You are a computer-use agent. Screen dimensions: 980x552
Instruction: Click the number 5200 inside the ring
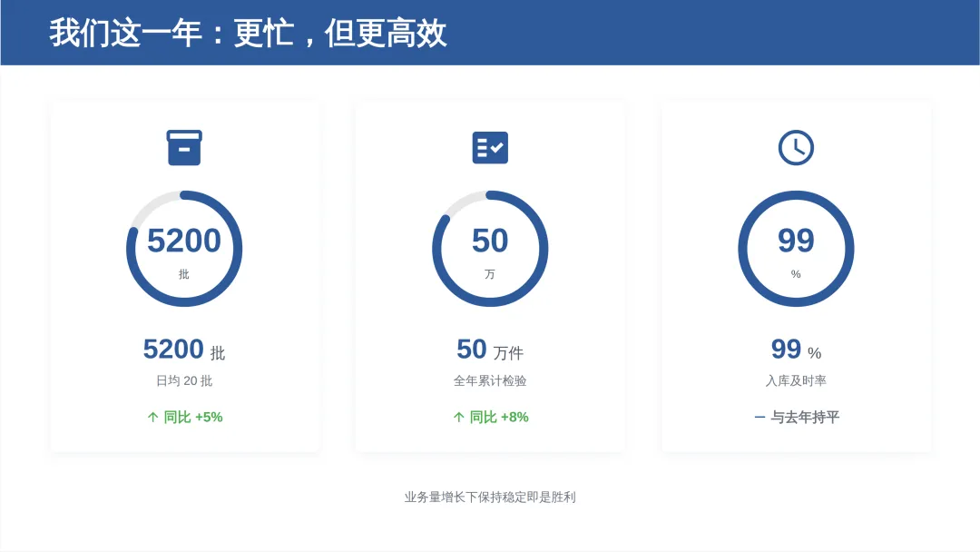(x=183, y=241)
